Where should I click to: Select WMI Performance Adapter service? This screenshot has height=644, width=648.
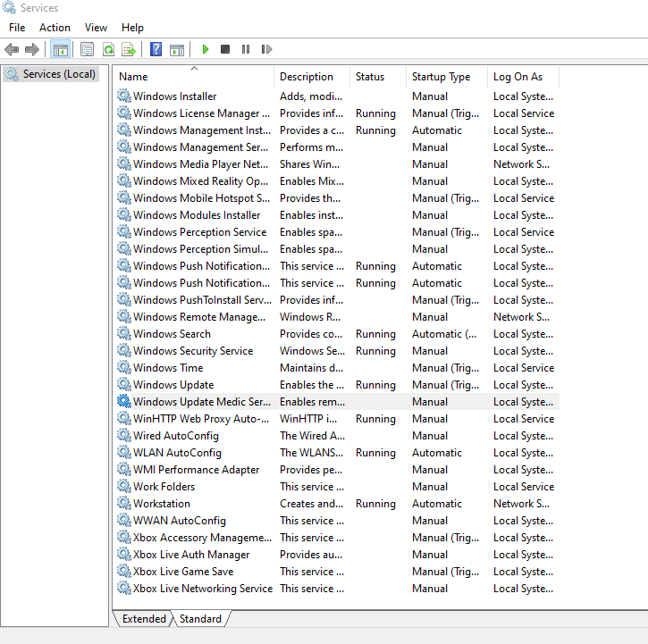(x=337, y=469)
